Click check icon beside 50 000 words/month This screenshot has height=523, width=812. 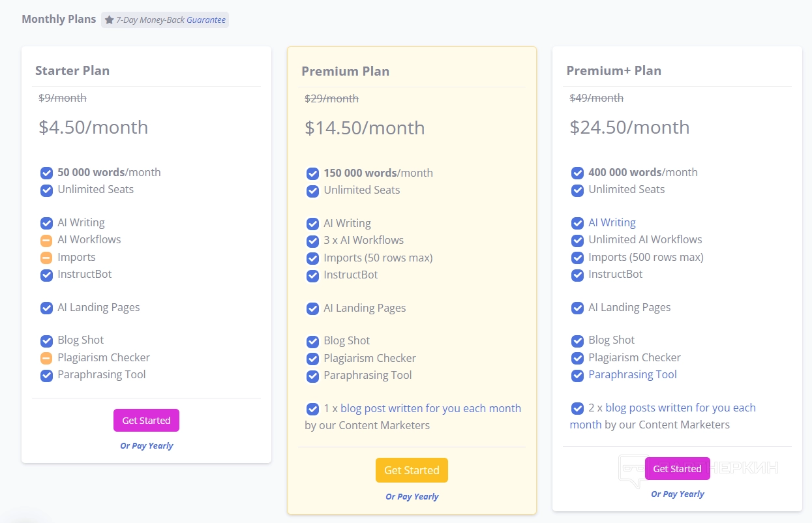(x=46, y=173)
